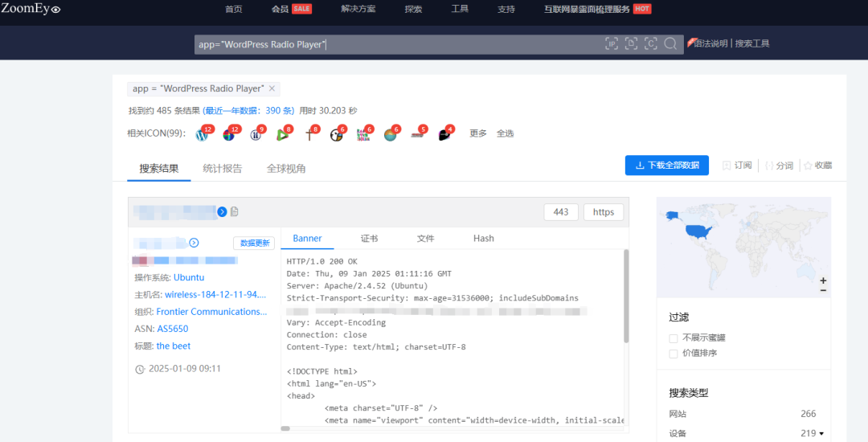The image size is (868, 442).
Task: Click the 分词 tokenization icon
Action: [769, 166]
